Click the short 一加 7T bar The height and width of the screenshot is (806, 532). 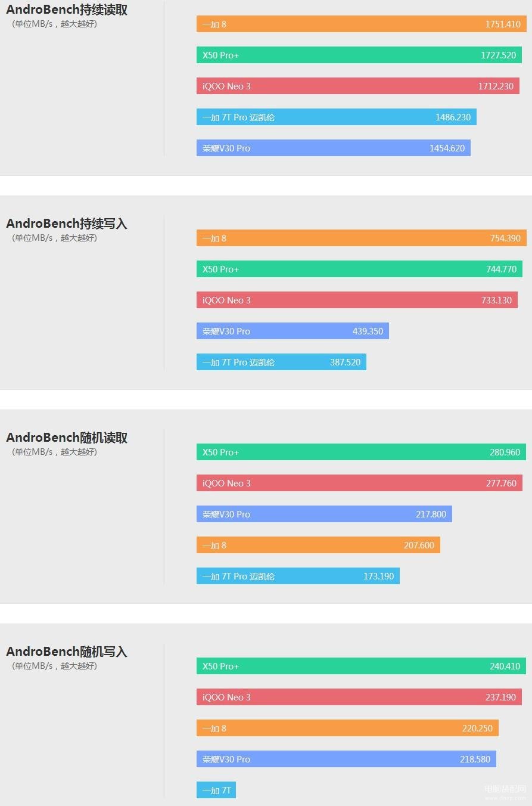click(216, 790)
